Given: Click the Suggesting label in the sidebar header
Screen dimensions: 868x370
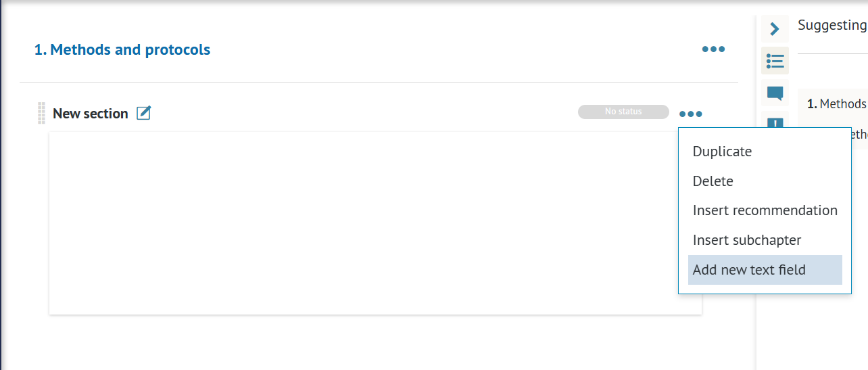Looking at the screenshot, I should [x=831, y=25].
